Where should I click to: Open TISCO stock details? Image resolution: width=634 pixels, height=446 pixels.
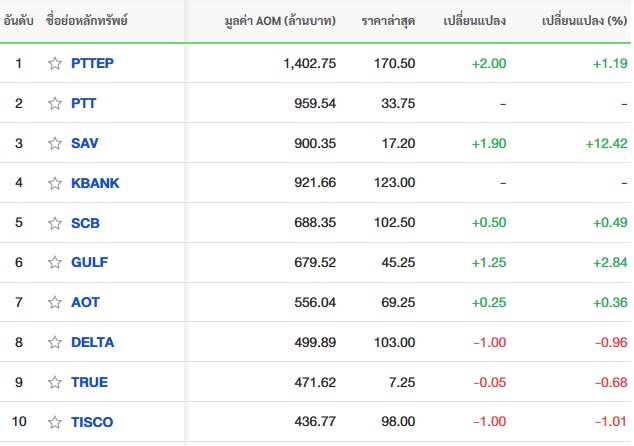point(92,422)
